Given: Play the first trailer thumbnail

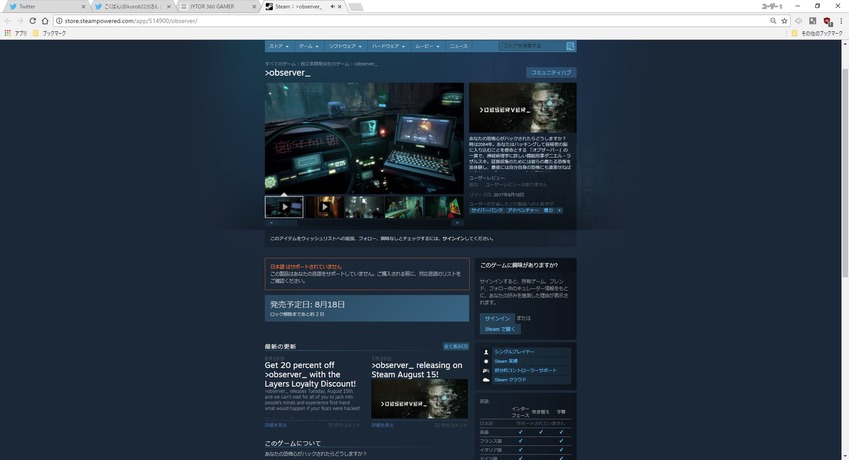Looking at the screenshot, I should point(284,207).
